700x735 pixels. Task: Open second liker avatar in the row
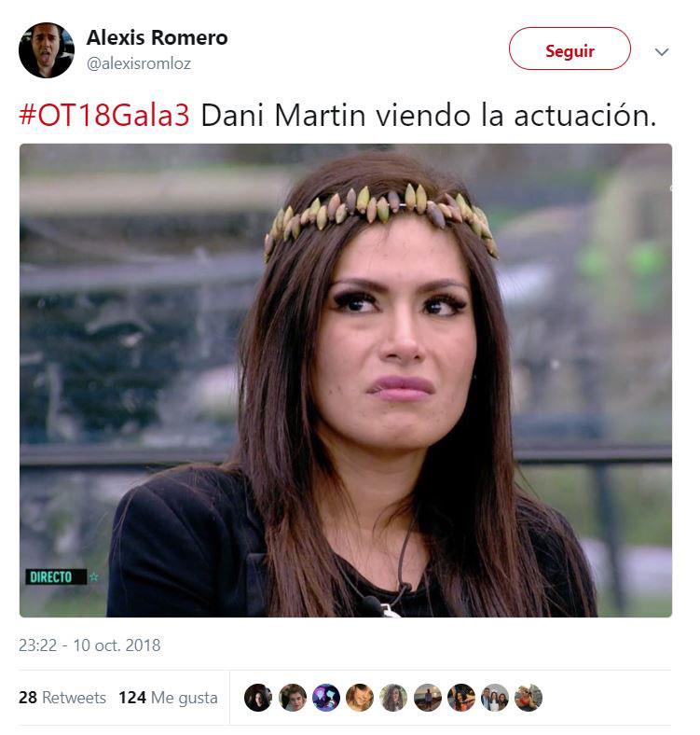pos(293,698)
